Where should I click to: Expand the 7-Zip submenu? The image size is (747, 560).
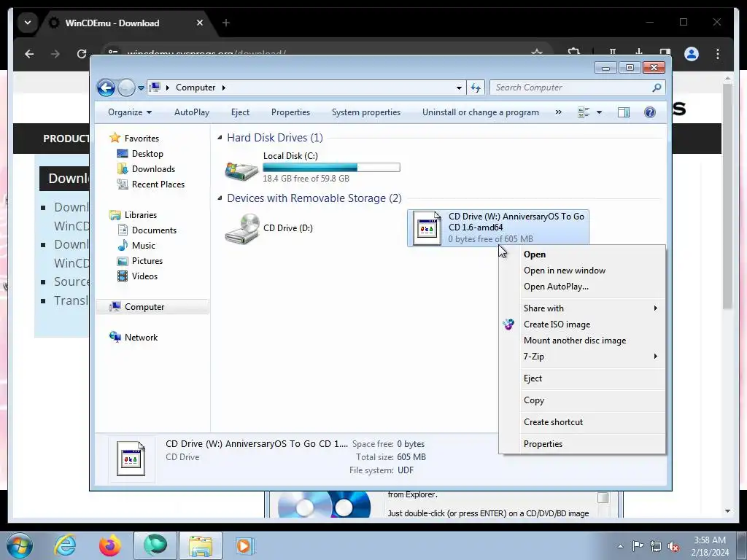[582, 357]
